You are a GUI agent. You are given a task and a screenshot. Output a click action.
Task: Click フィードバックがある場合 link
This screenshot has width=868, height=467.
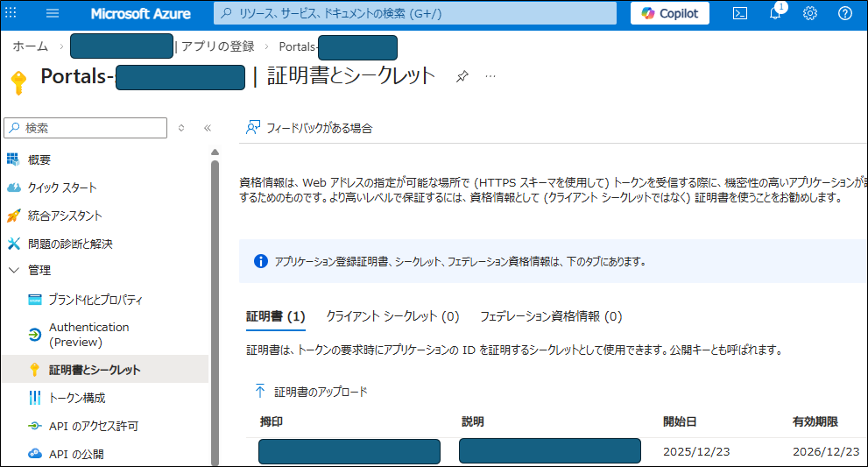click(309, 128)
